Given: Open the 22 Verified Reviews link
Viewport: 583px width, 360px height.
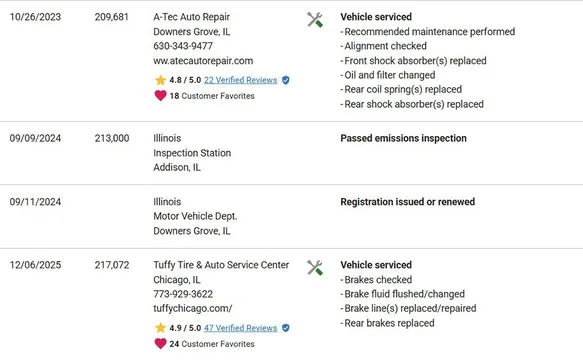Looking at the screenshot, I should pyautogui.click(x=241, y=80).
